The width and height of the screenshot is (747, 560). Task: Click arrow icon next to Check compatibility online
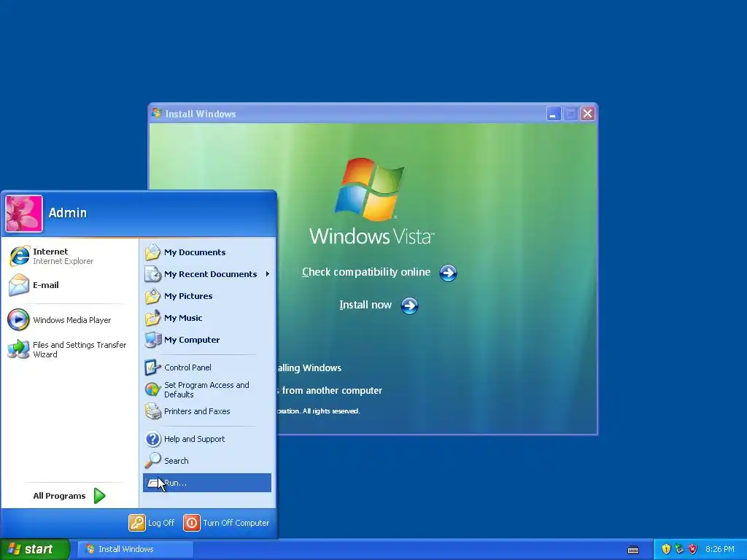(448, 273)
